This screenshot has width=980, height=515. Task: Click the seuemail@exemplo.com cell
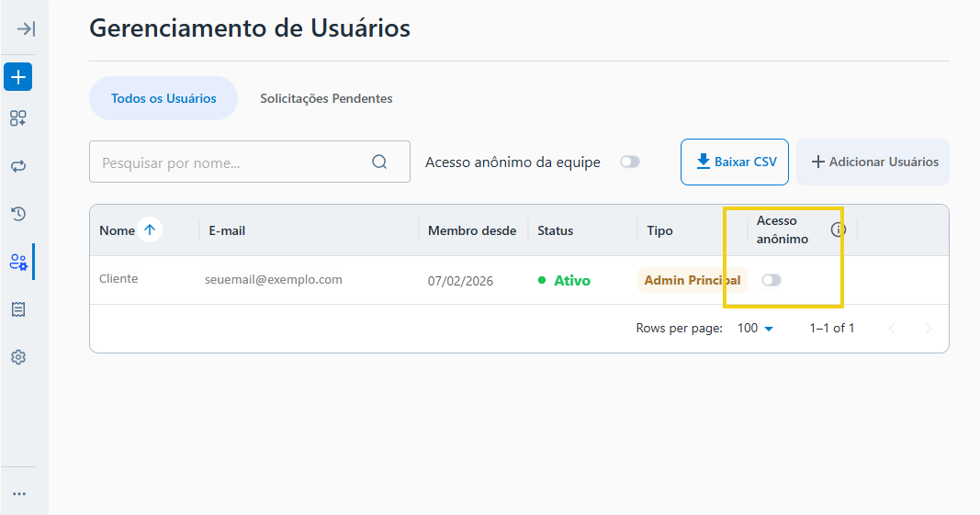click(274, 279)
